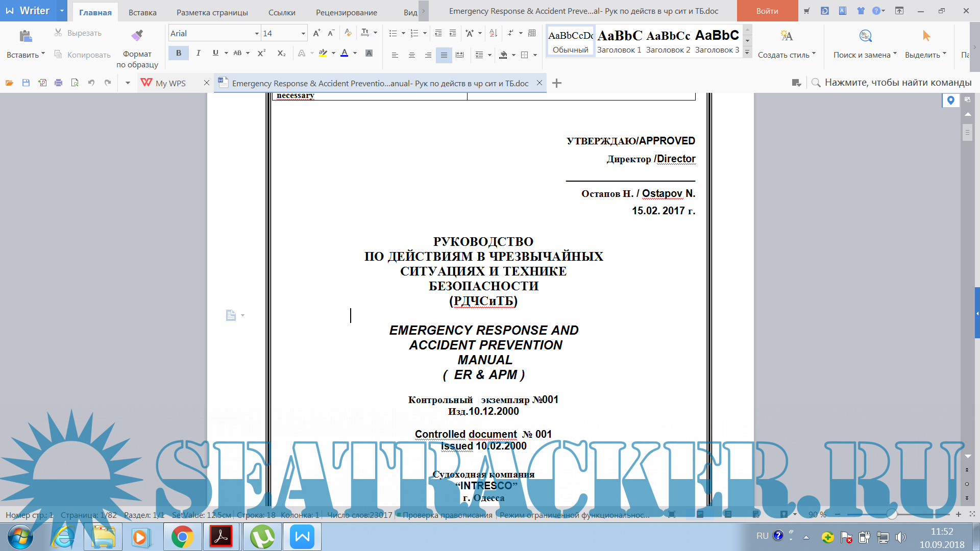Expand the styles gallery list
The image size is (980, 551).
[x=747, y=52]
